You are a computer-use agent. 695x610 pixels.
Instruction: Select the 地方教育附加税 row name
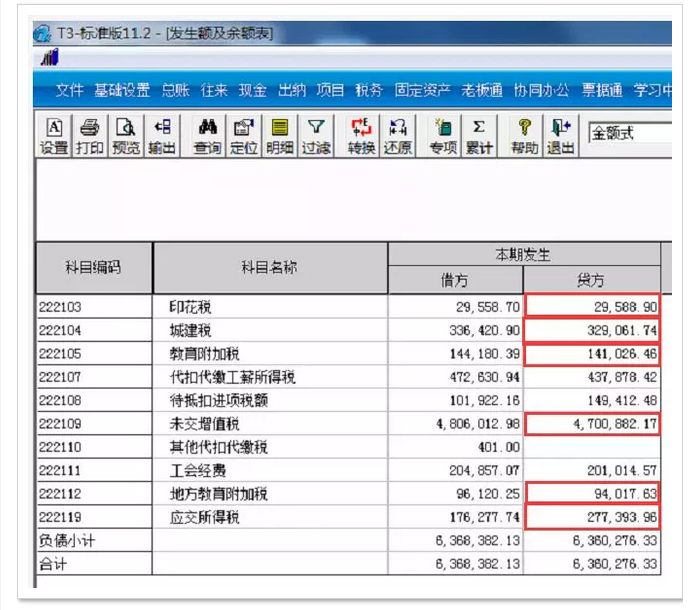click(x=219, y=494)
